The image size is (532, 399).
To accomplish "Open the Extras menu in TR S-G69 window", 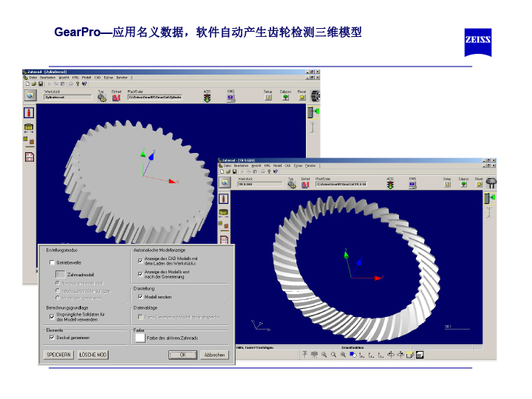I will point(298,166).
